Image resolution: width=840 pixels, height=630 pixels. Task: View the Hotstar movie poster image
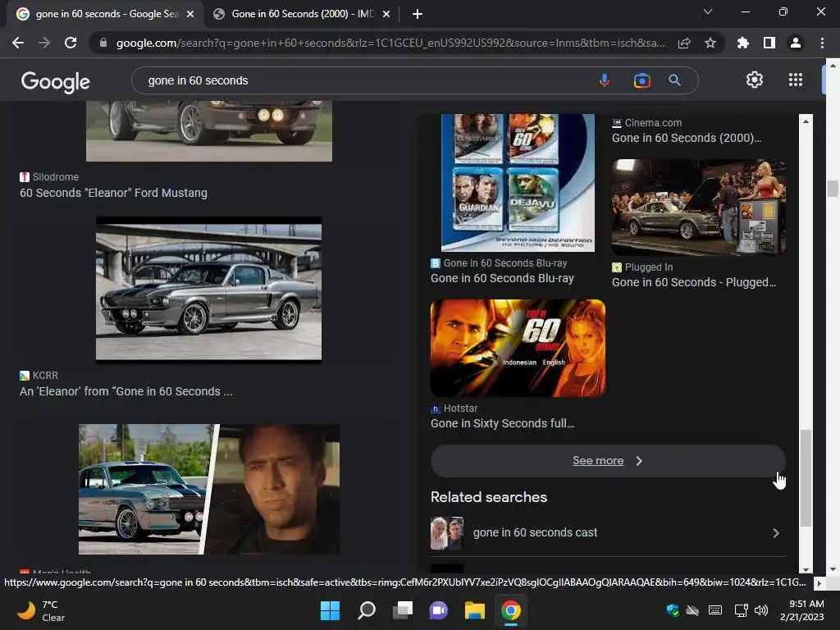(x=518, y=348)
